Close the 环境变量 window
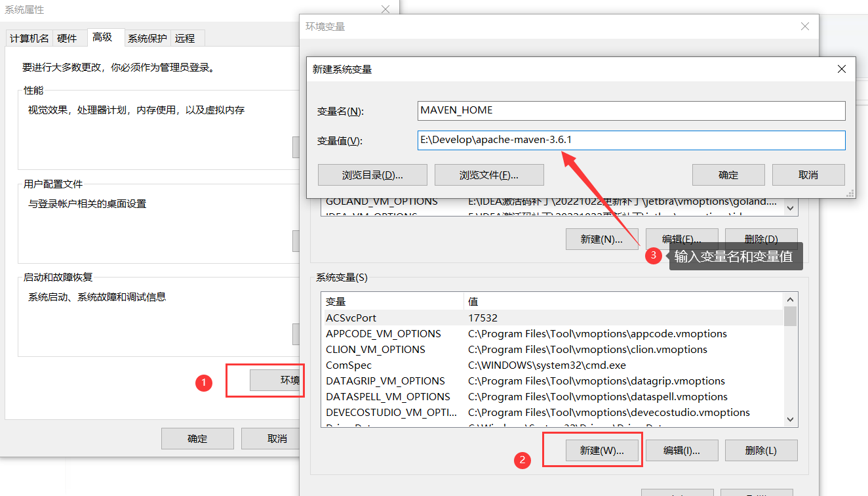868x496 pixels. (x=805, y=26)
